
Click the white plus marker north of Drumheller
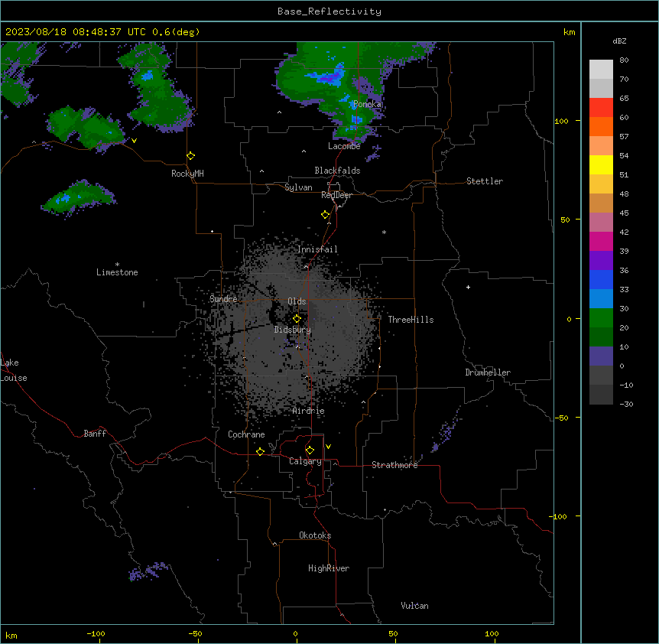[x=468, y=287]
